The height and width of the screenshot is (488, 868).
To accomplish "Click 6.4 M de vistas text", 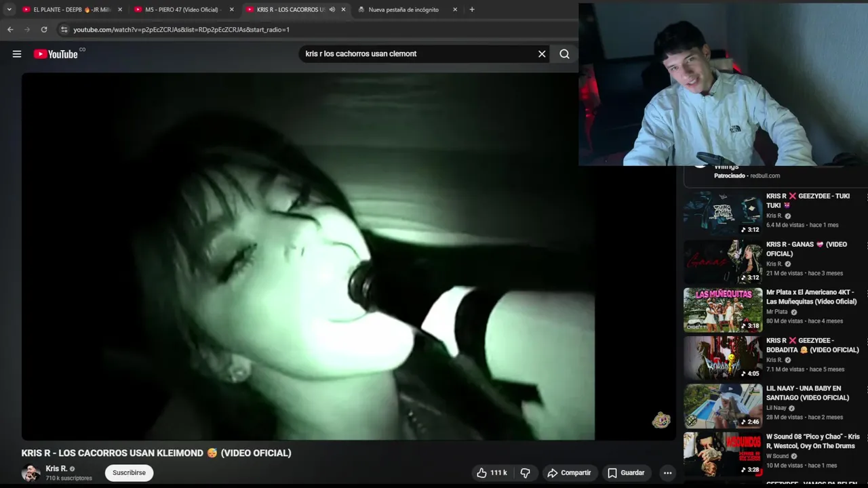I will click(785, 225).
